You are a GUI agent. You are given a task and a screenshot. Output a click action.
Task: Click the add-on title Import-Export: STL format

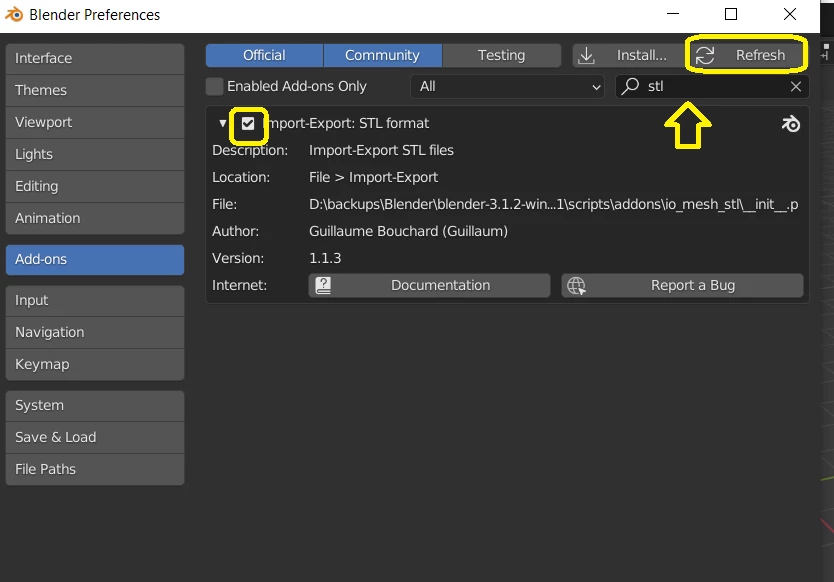click(348, 123)
